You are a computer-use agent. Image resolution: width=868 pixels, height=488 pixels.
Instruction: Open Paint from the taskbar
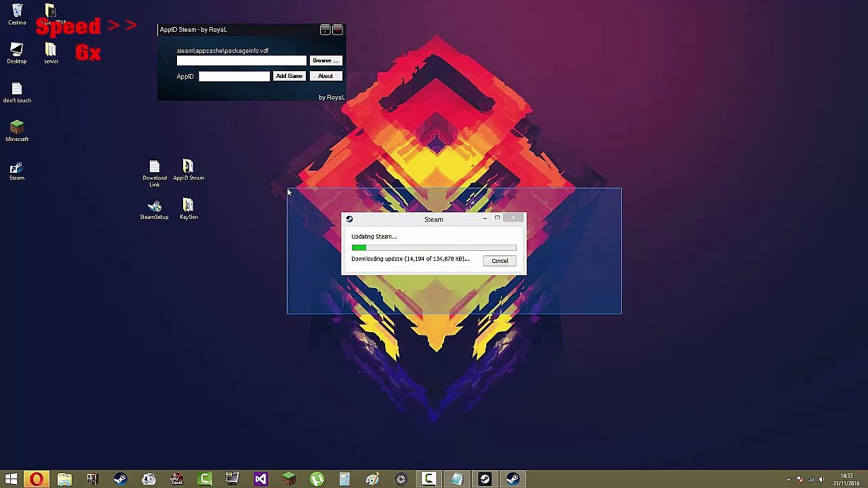372,479
